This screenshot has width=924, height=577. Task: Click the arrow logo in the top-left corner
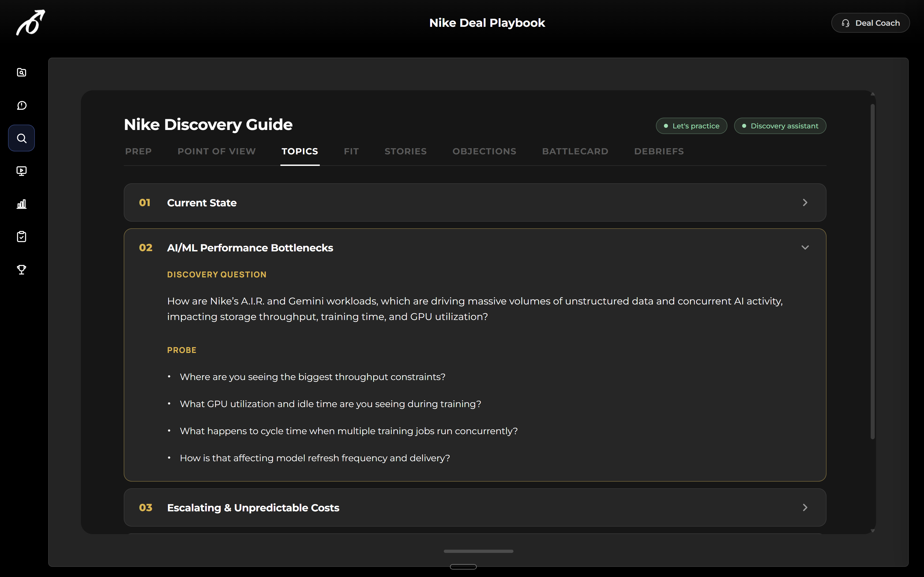pyautogui.click(x=31, y=23)
